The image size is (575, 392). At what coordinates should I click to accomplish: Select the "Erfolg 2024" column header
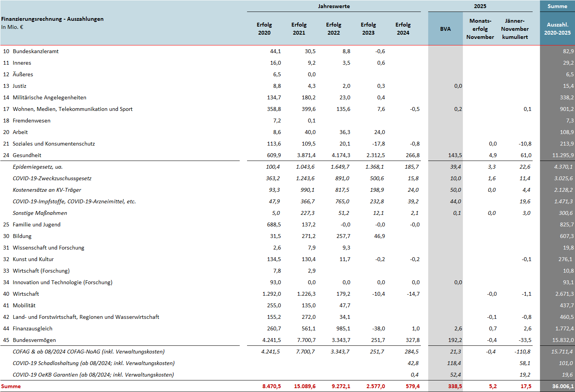(403, 29)
